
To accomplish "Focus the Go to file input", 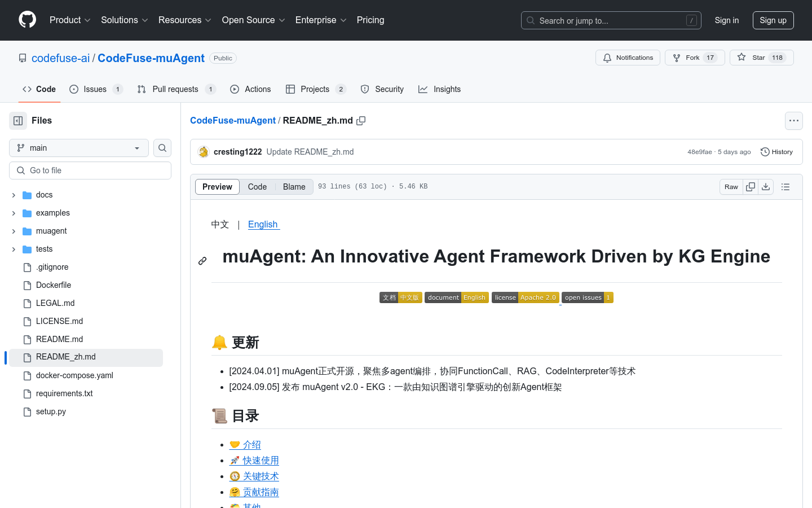I will tap(90, 170).
